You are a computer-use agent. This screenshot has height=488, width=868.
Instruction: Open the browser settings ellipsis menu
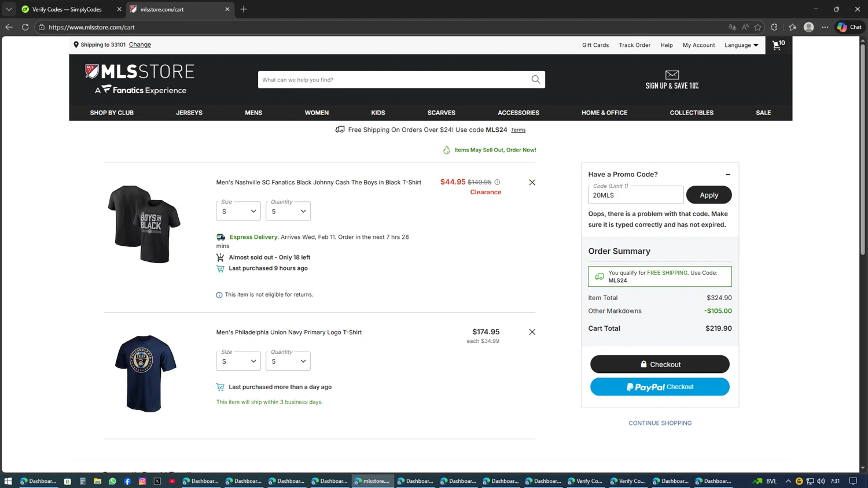pos(825,27)
